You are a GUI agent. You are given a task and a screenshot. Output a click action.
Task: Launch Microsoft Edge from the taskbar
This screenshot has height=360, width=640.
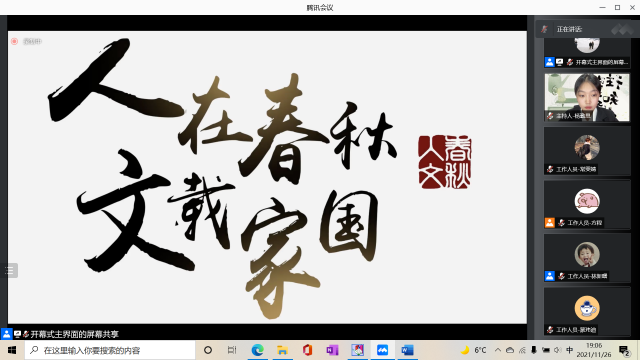[x=257, y=350]
